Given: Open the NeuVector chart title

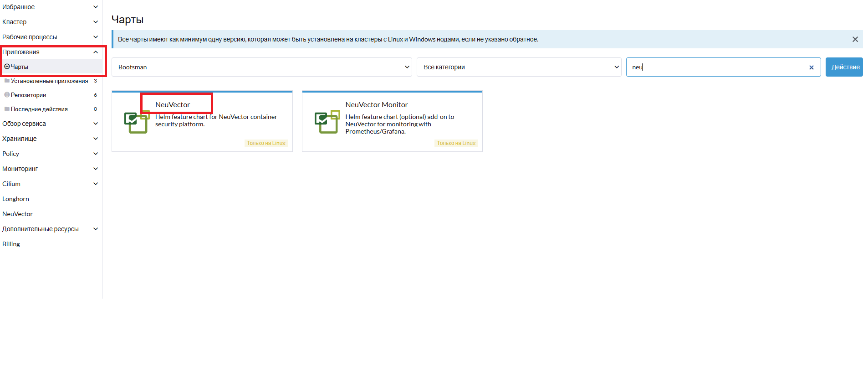Looking at the screenshot, I should click(173, 105).
